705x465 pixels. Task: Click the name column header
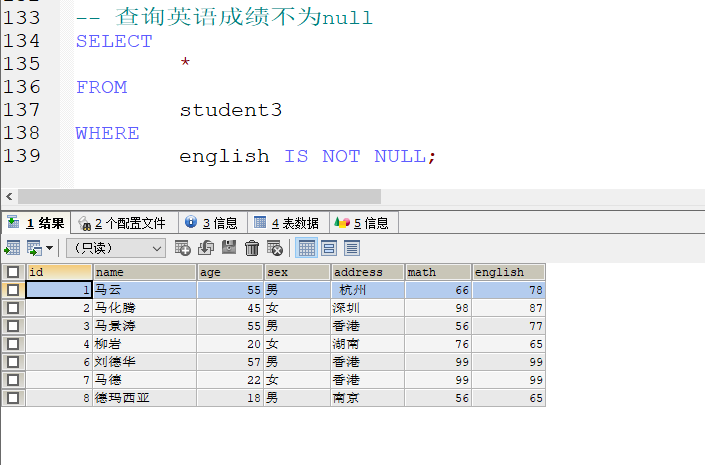[145, 272]
